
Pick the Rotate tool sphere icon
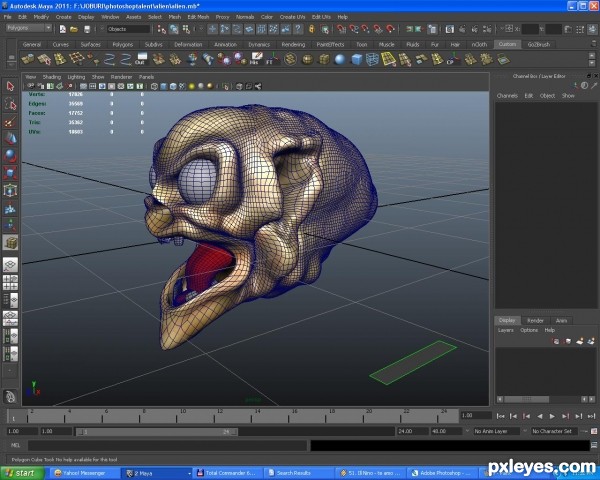(x=10, y=156)
